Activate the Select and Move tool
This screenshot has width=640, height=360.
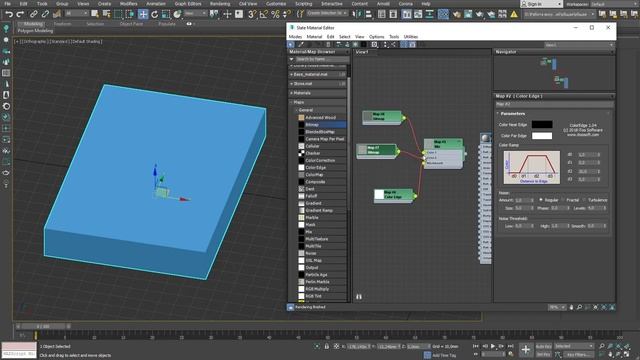[143, 14]
